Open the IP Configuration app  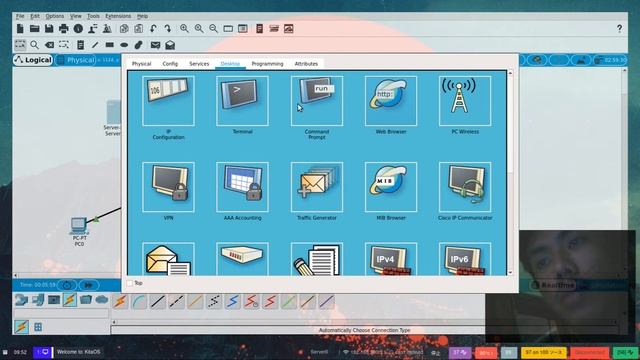(x=168, y=101)
